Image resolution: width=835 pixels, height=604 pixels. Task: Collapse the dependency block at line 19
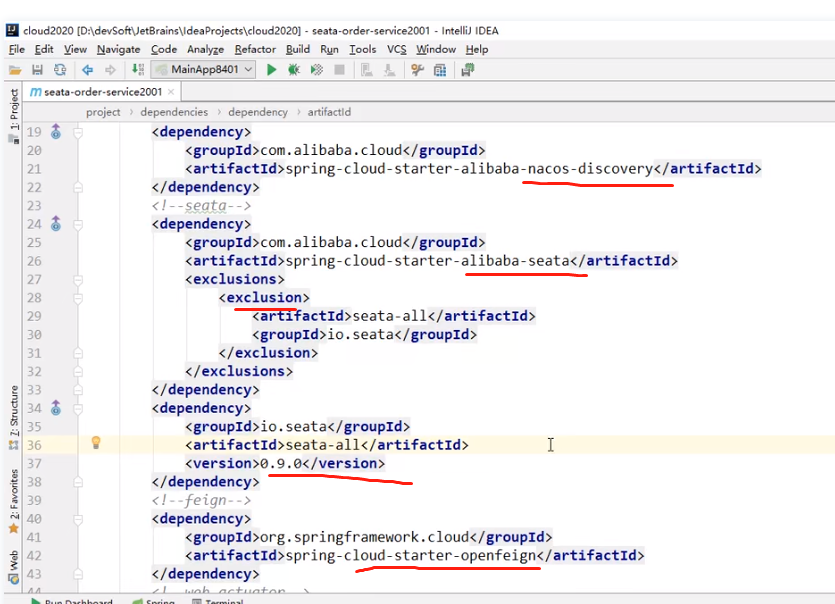click(x=78, y=132)
